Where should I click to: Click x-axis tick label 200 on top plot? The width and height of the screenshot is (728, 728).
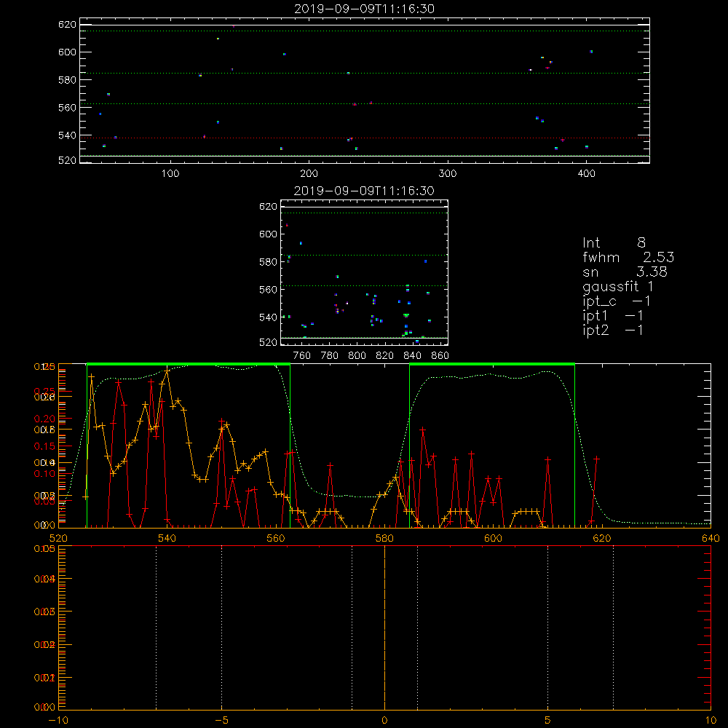[309, 174]
